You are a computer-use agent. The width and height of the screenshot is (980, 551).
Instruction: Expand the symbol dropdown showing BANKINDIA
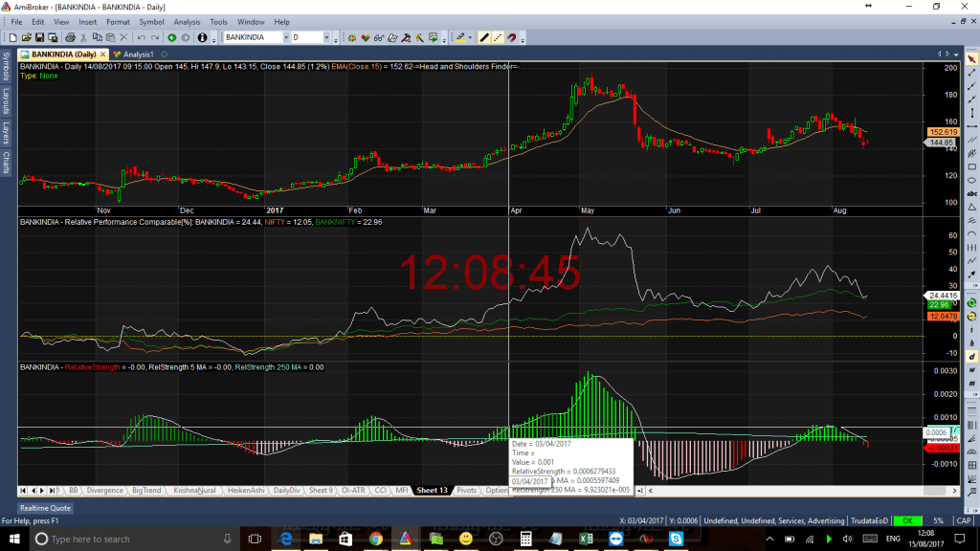pyautogui.click(x=286, y=37)
